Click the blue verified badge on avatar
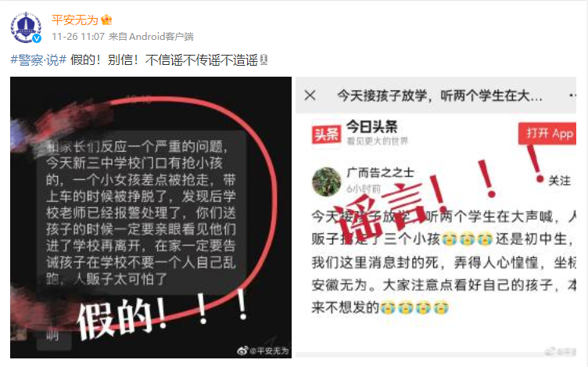This screenshot has width=588, height=367. tap(37, 38)
